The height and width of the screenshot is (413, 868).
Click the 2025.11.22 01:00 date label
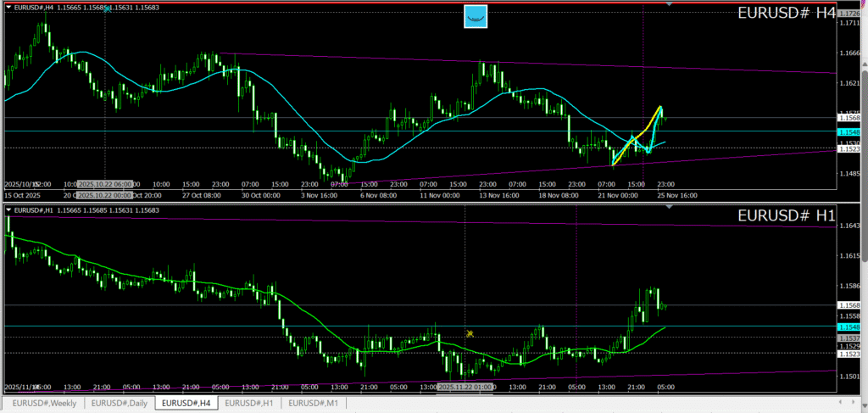(x=465, y=387)
